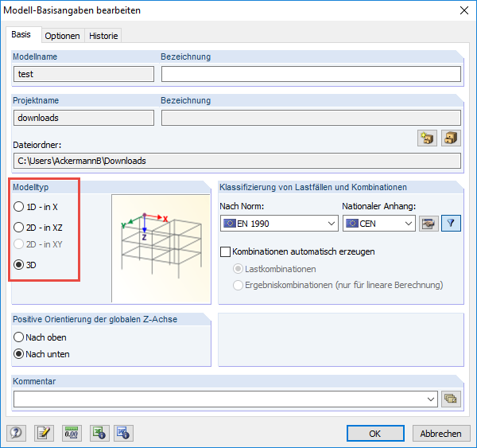
Task: Open the Nationaler Anhang dropdown
Action: point(408,224)
